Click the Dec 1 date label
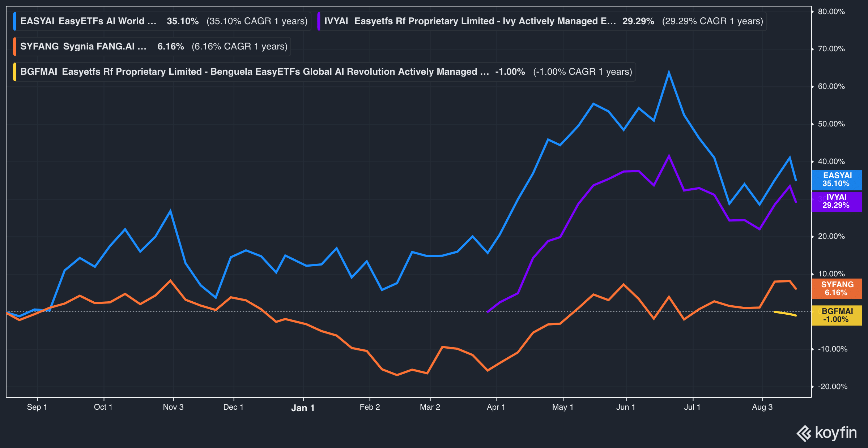This screenshot has width=868, height=448. pos(233,407)
